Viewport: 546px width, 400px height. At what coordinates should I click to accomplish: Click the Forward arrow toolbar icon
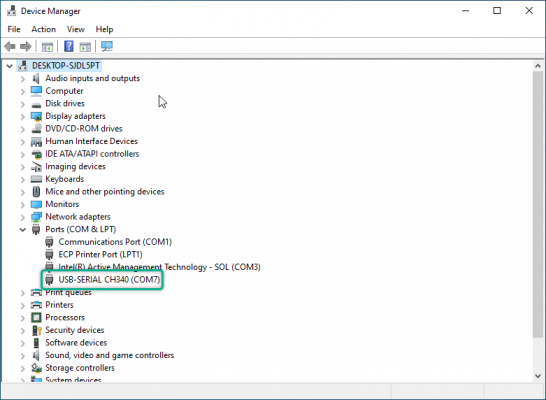(x=26, y=46)
